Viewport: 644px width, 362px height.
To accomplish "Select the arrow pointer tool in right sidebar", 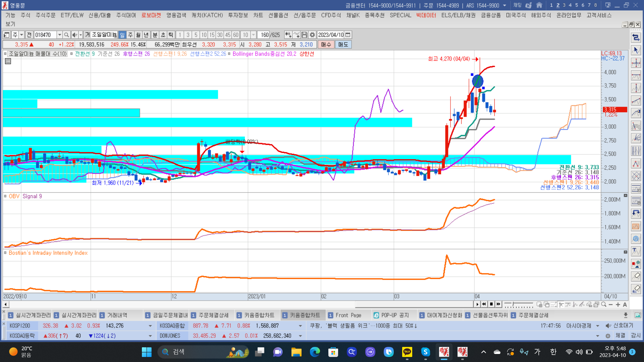I will tap(636, 50).
